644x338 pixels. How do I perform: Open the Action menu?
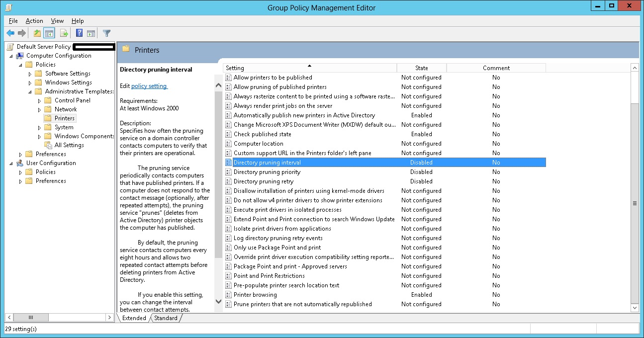[34, 21]
